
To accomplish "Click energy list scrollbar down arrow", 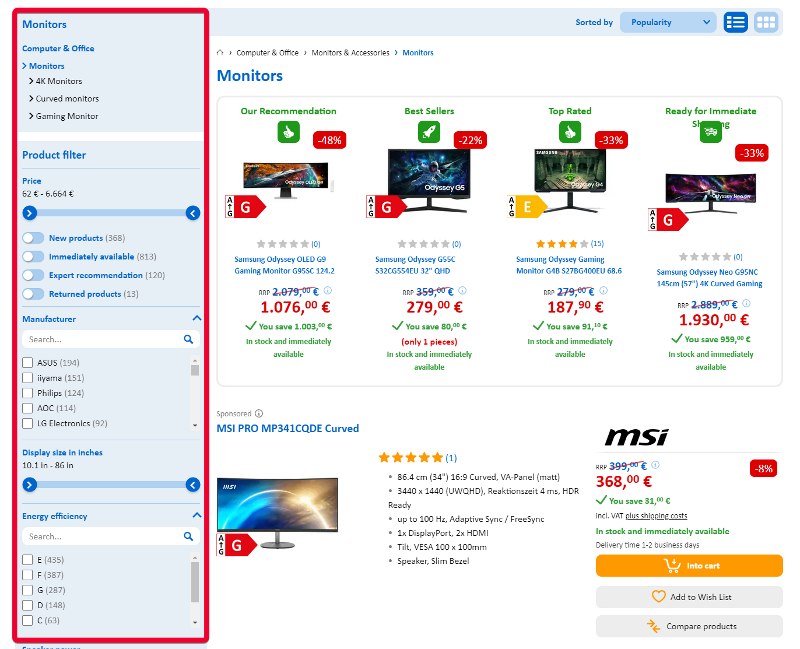I will tap(195, 622).
